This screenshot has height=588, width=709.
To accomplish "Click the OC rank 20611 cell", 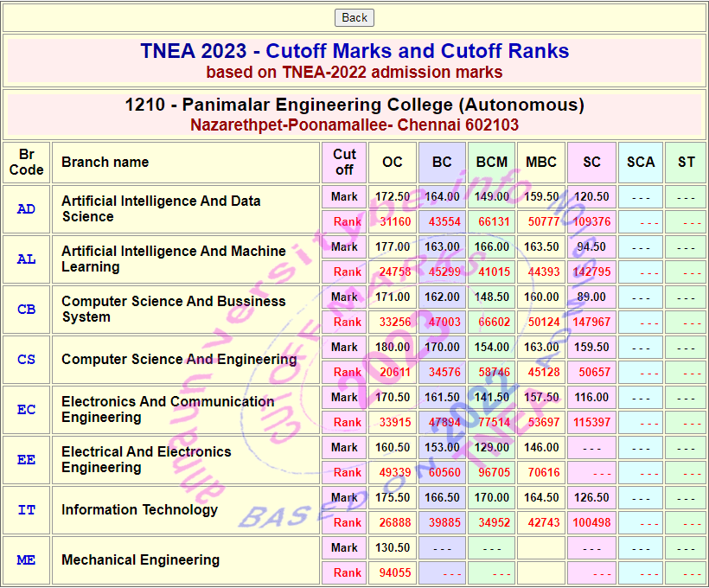I will (x=393, y=372).
